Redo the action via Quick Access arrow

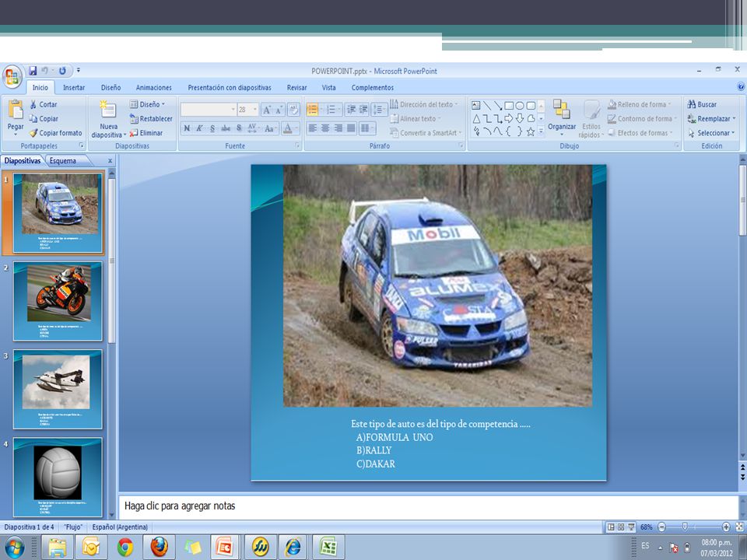(x=62, y=71)
